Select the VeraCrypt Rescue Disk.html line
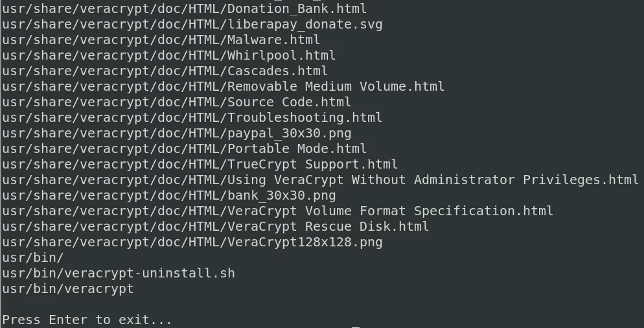644x328 pixels. click(x=216, y=227)
